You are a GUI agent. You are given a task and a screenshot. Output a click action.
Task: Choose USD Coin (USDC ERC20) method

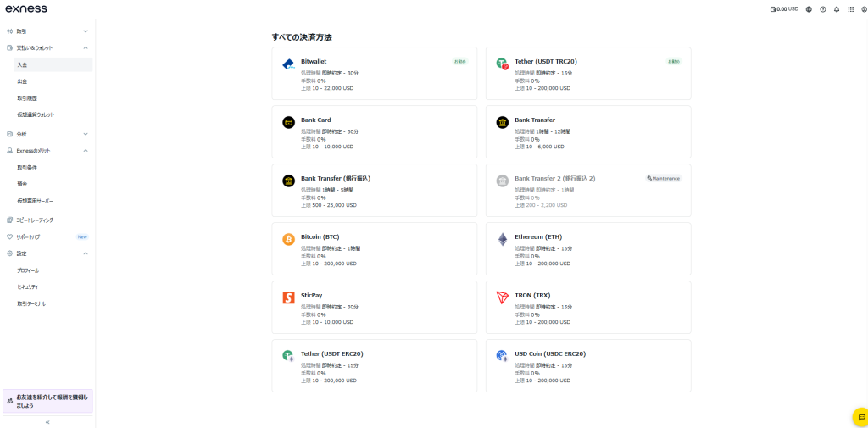click(x=588, y=365)
